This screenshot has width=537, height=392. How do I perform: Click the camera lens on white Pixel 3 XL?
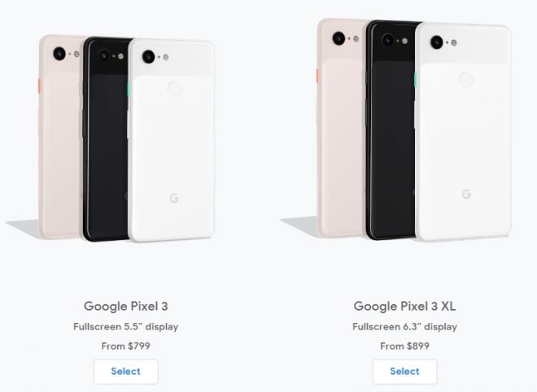[x=437, y=42]
